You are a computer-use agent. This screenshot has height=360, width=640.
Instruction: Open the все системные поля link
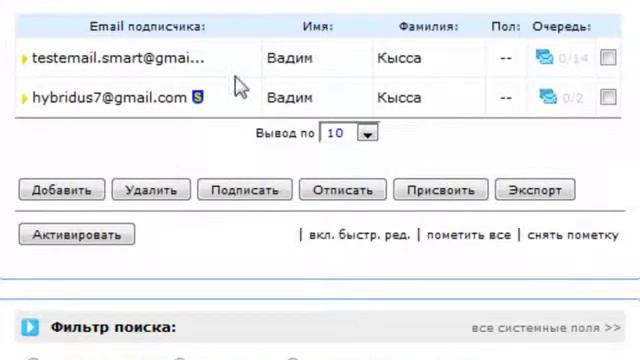click(546, 328)
